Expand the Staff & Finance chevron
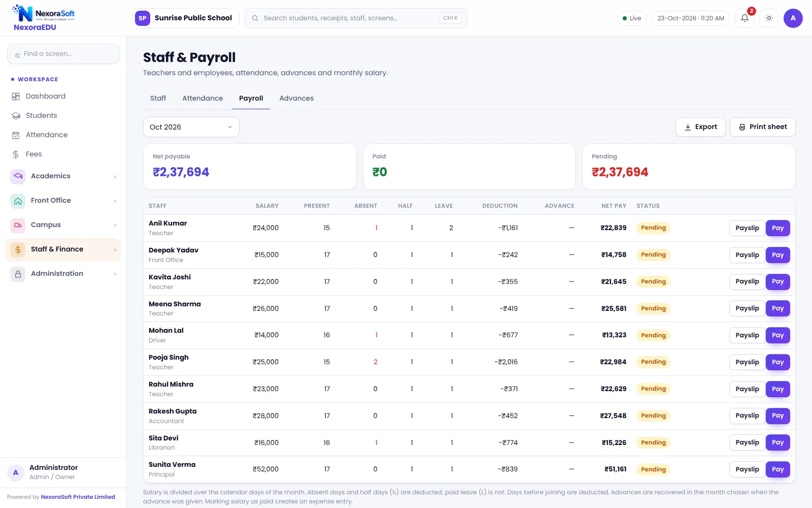The width and height of the screenshot is (812, 508). pyautogui.click(x=115, y=250)
